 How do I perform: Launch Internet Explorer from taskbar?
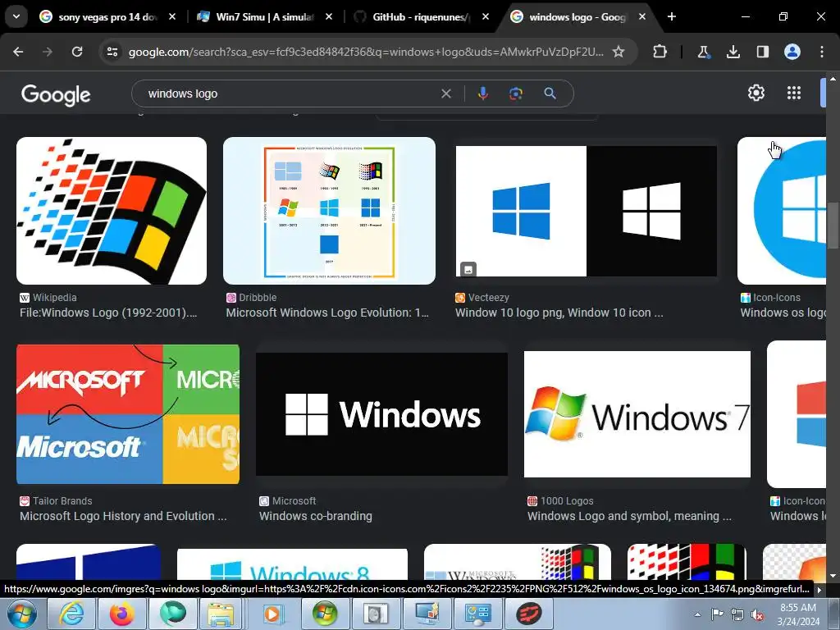pos(71,614)
